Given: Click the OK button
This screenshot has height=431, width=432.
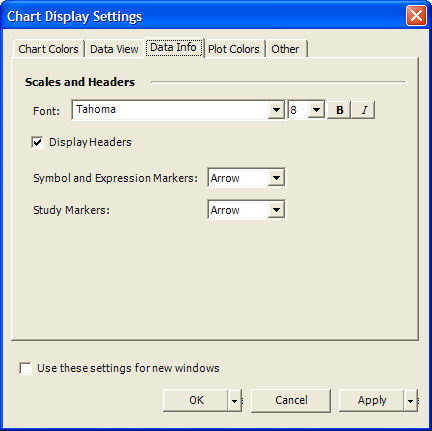Looking at the screenshot, I should pyautogui.click(x=196, y=400).
